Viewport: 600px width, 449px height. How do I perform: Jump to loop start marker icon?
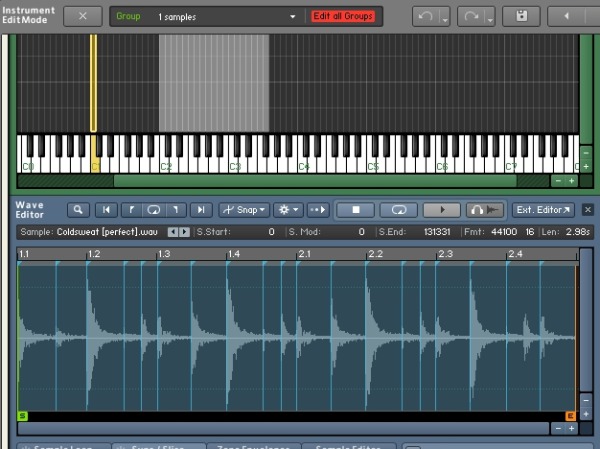(132, 210)
